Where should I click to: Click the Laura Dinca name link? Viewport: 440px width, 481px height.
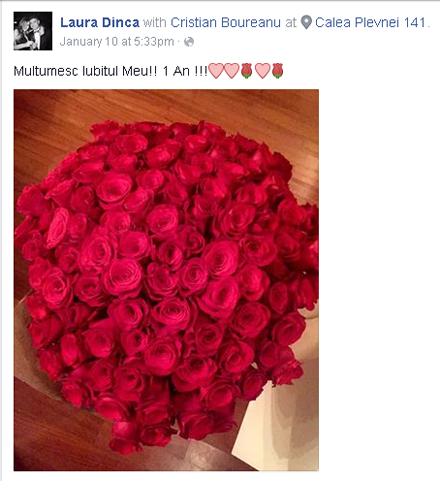click(x=100, y=22)
